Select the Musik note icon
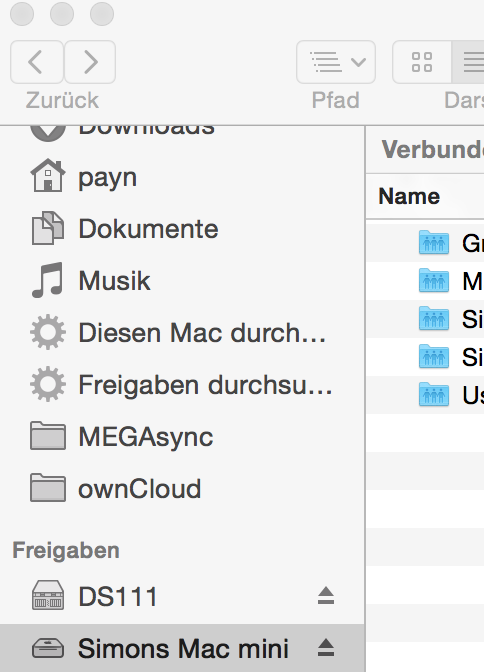 [48, 280]
